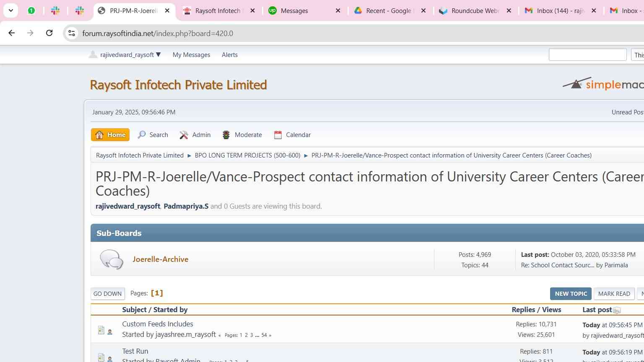This screenshot has width=644, height=362.
Task: Sort topics by Started by
Action: 170,310
